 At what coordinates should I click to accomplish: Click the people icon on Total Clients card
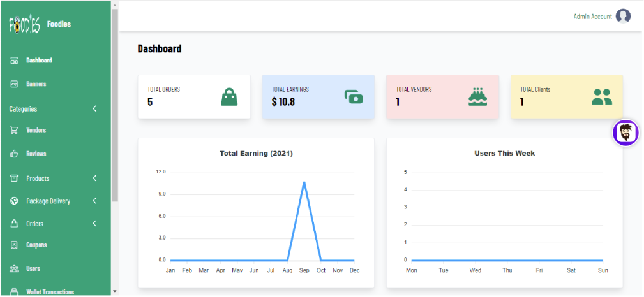tap(602, 98)
